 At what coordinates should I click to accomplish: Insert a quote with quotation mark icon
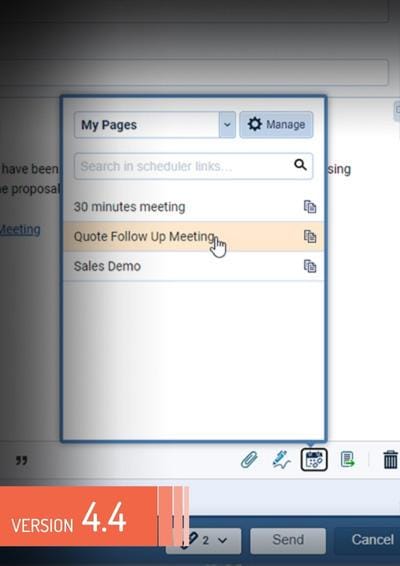[21, 461]
